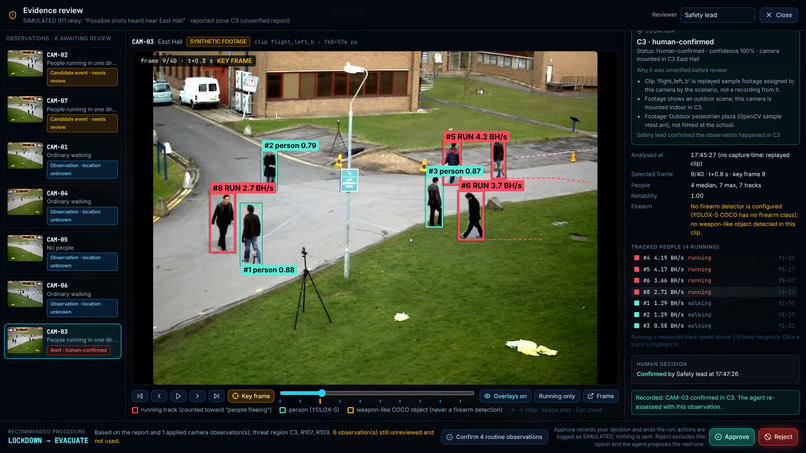
Task: Select the CAM-01 Ordinary walking observation
Action: 62,160
